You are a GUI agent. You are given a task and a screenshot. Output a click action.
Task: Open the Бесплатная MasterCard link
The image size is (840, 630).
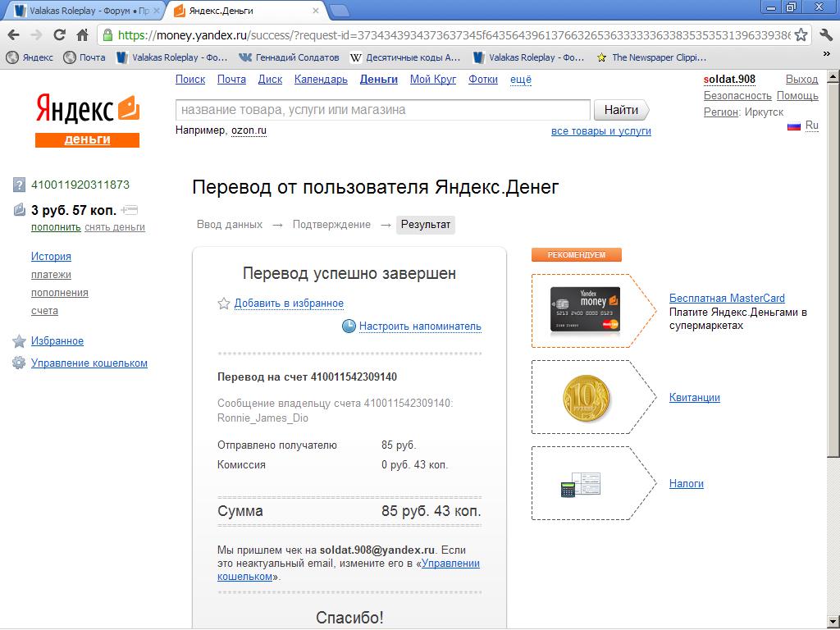click(727, 299)
